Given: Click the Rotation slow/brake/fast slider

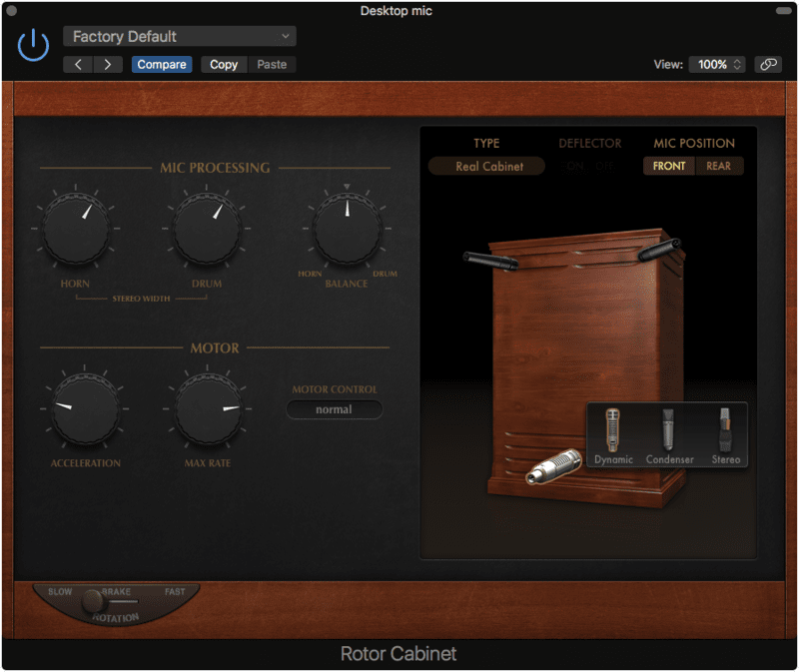Looking at the screenshot, I should coord(94,601).
